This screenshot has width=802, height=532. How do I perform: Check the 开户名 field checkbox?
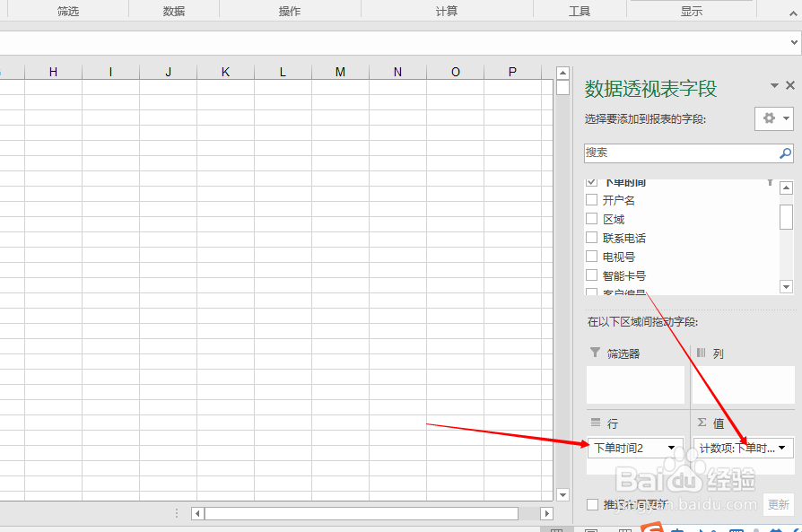coord(590,200)
